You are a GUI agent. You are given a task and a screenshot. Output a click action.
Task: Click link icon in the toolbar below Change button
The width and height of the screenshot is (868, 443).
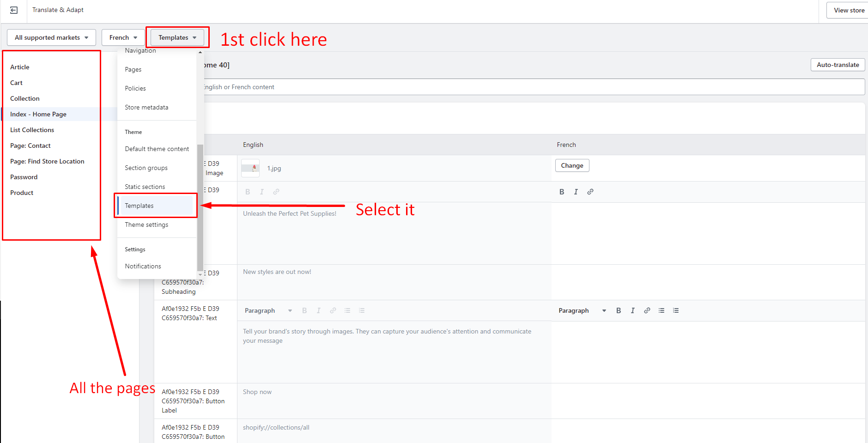[x=590, y=192]
